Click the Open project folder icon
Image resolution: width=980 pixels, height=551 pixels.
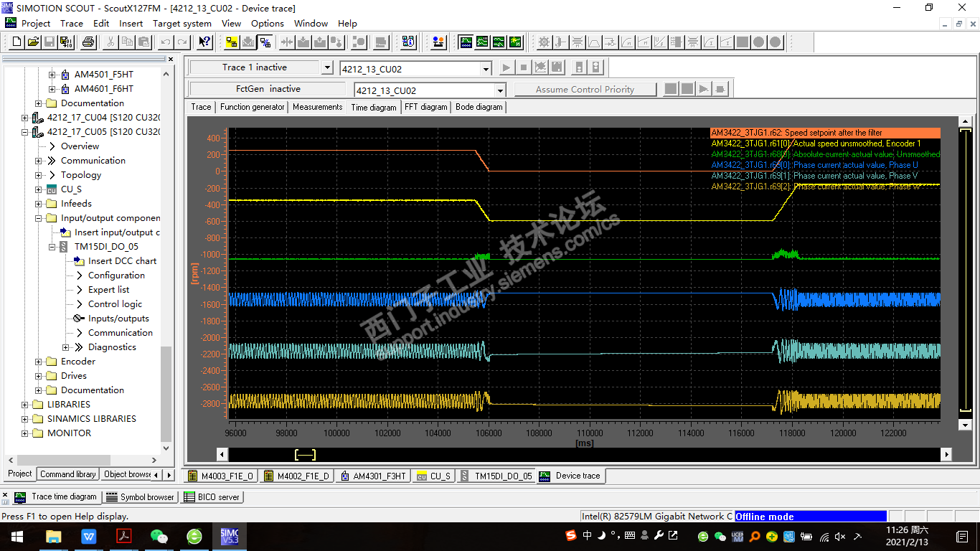[33, 42]
